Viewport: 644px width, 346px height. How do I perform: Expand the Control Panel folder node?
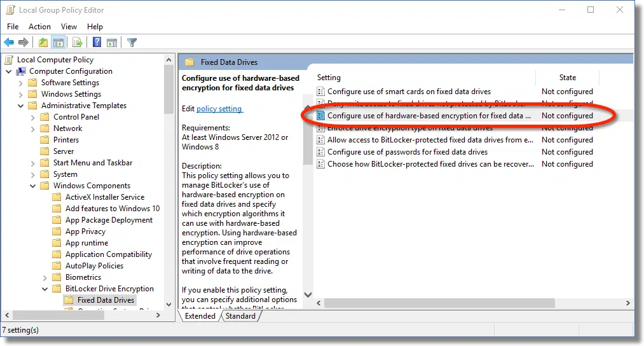click(x=32, y=117)
